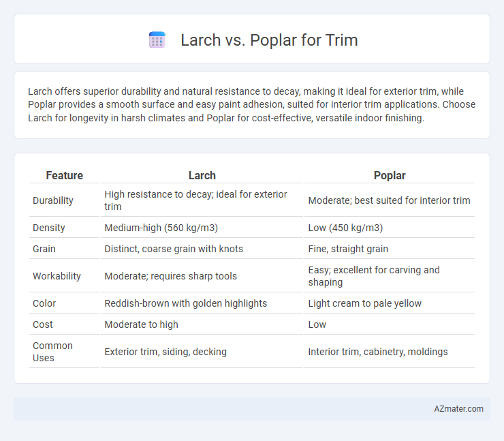This screenshot has height=441, width=504.
Task: Click 'Moderate; requires sharp tools'
Action: click(170, 276)
